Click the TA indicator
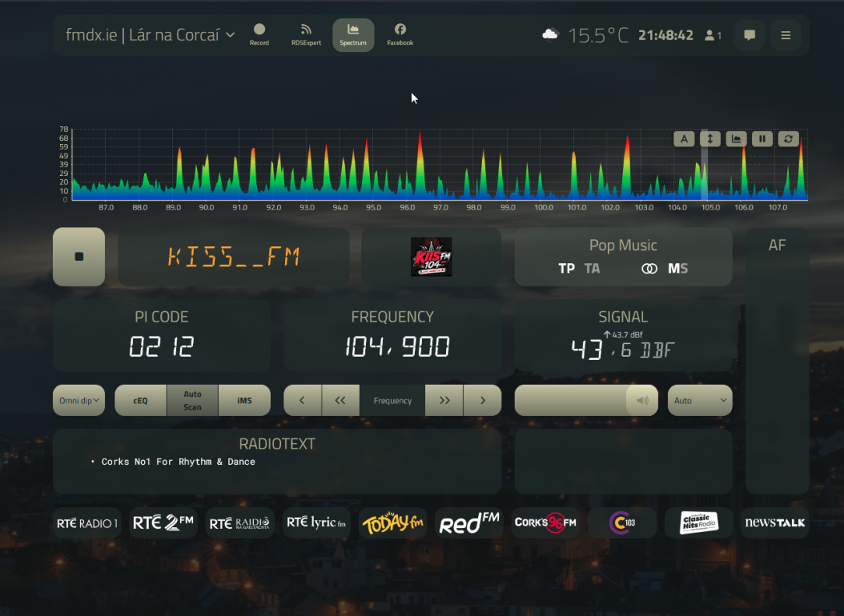The width and height of the screenshot is (844, 616). 592,269
